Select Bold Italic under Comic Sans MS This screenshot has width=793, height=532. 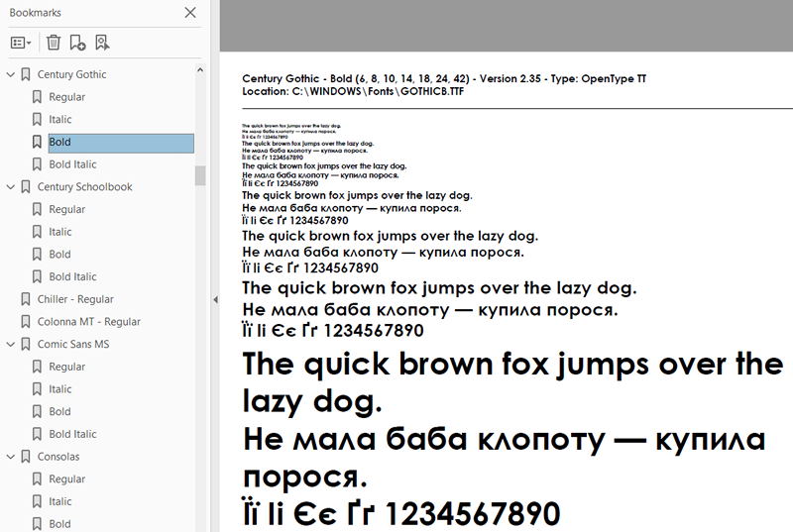click(x=72, y=434)
